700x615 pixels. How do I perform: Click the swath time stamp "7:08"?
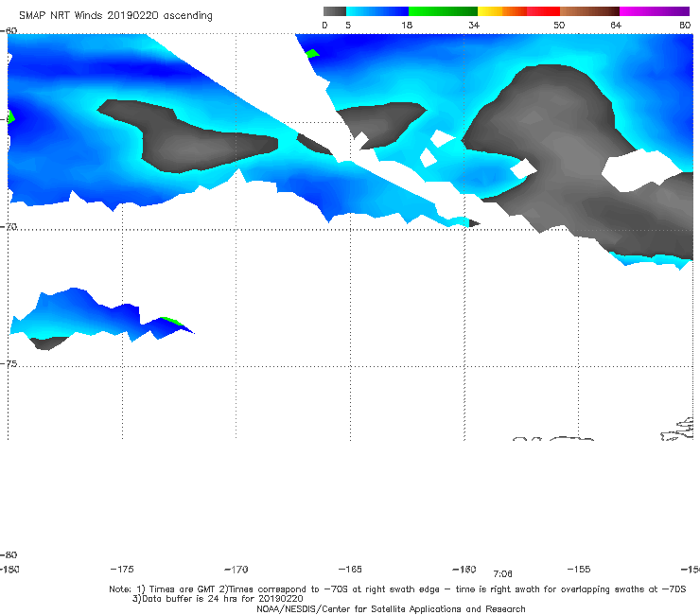[502, 574]
